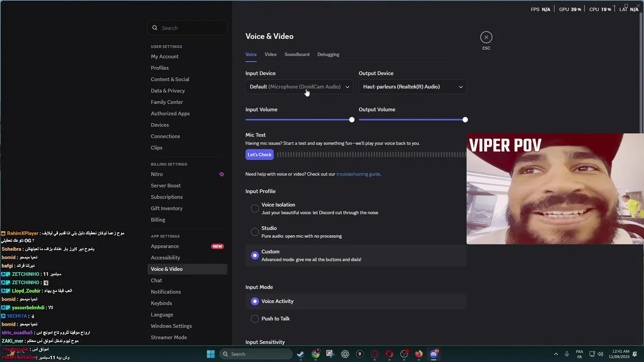Show hidden system tray icons
This screenshot has width=644, height=362.
coord(556,354)
